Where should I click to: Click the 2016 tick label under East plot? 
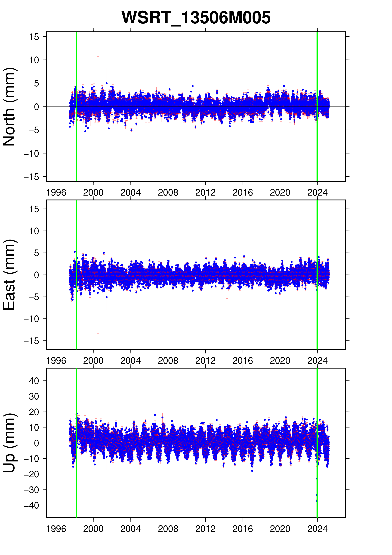coord(243,361)
